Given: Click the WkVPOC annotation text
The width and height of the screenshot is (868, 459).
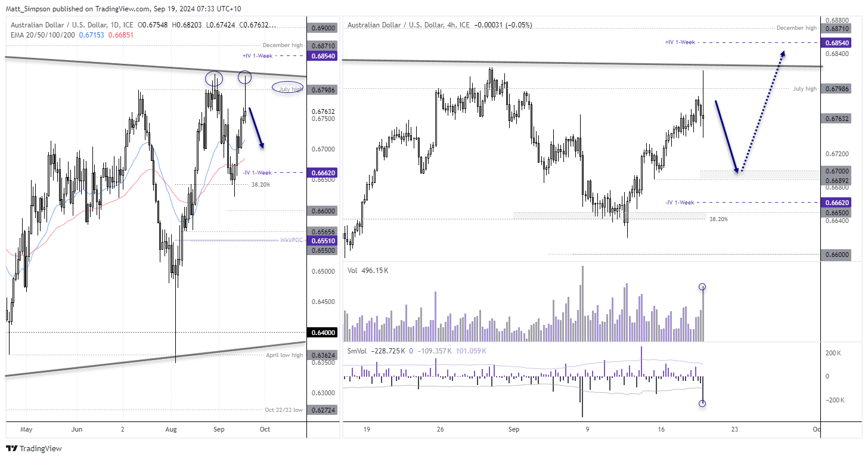Looking at the screenshot, I should tap(292, 240).
